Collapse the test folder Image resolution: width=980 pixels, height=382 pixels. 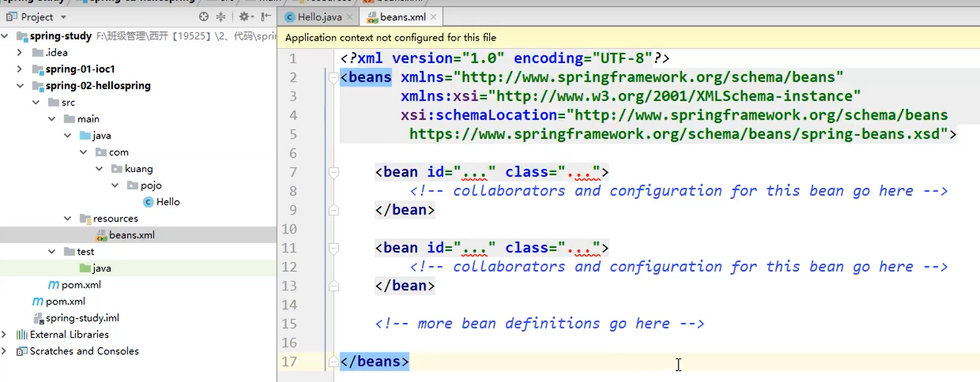click(52, 252)
